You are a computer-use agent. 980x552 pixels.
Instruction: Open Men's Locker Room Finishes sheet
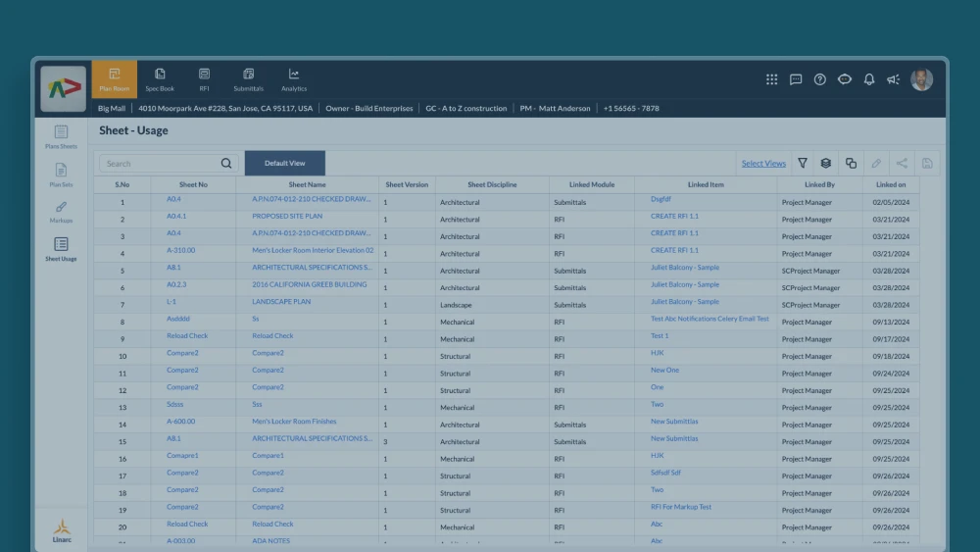pyautogui.click(x=294, y=422)
